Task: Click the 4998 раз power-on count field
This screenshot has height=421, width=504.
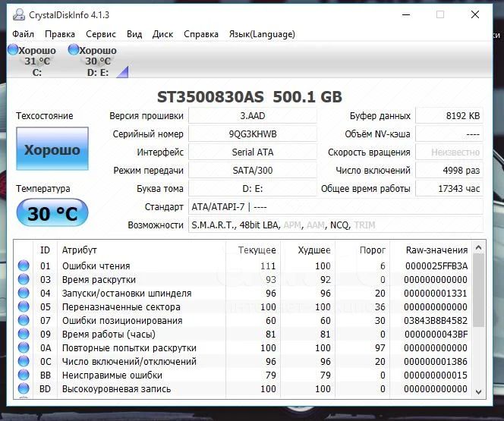Action: pyautogui.click(x=449, y=170)
